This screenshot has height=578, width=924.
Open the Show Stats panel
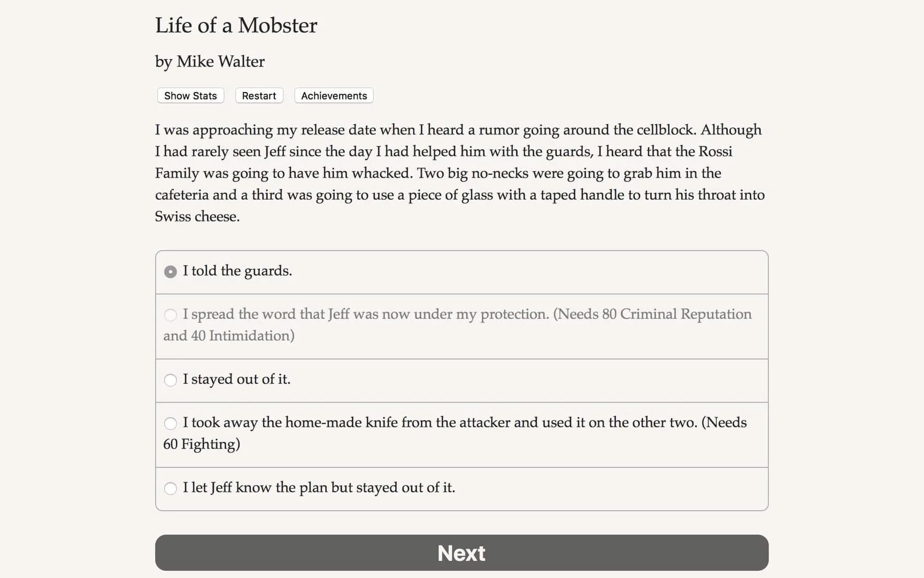[190, 95]
